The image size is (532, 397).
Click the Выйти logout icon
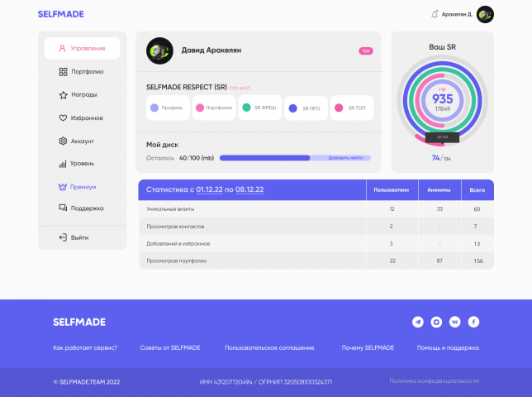(63, 237)
